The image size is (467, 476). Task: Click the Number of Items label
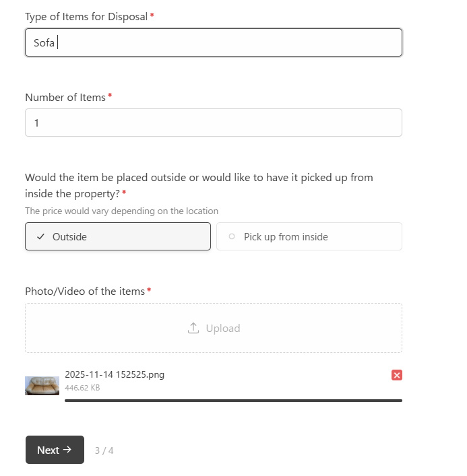65,97
